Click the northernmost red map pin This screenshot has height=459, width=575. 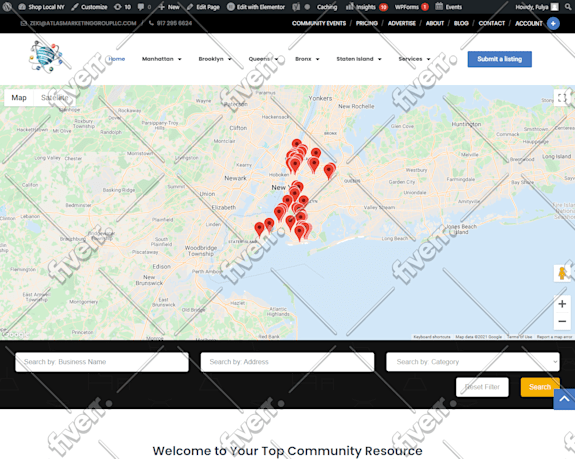point(297,144)
